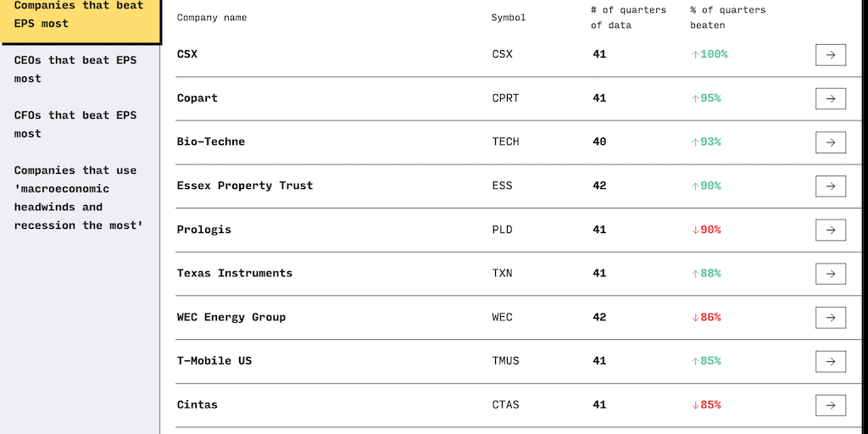Click the 'Symbol' column header
The height and width of the screenshot is (434, 868).
(x=509, y=18)
